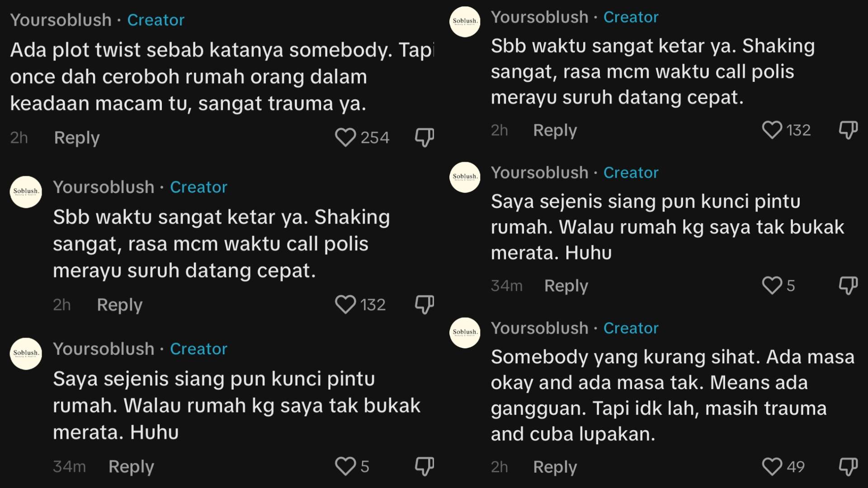Reply to "Somebody yang kurang sihat" comment
The height and width of the screenshot is (488, 868).
pos(555,467)
